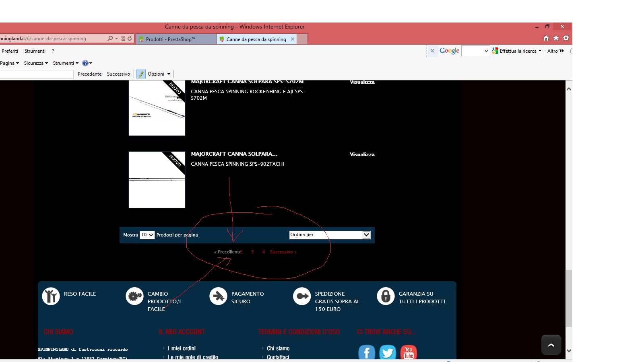Open a new blank tab

302,39
